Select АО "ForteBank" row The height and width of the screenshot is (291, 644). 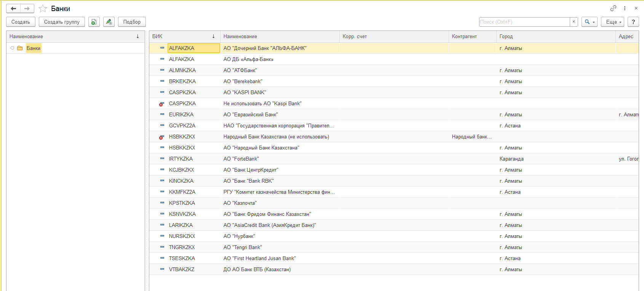(394, 159)
